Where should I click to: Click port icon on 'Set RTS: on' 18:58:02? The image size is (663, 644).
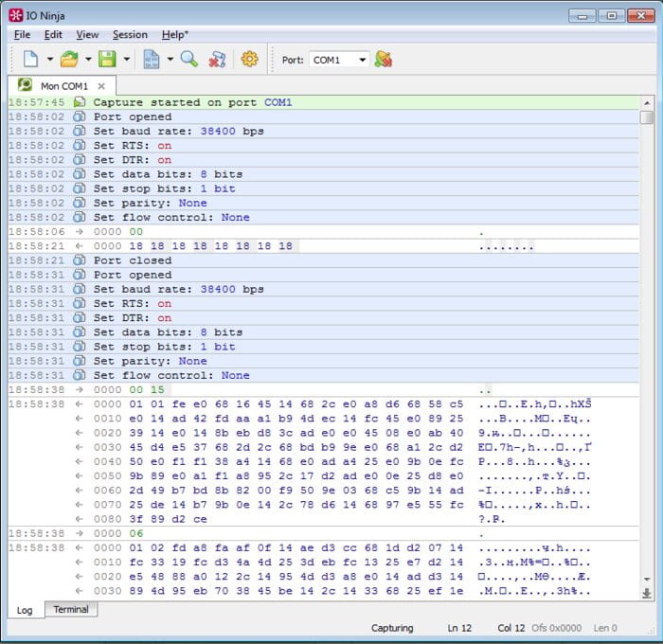pos(80,145)
